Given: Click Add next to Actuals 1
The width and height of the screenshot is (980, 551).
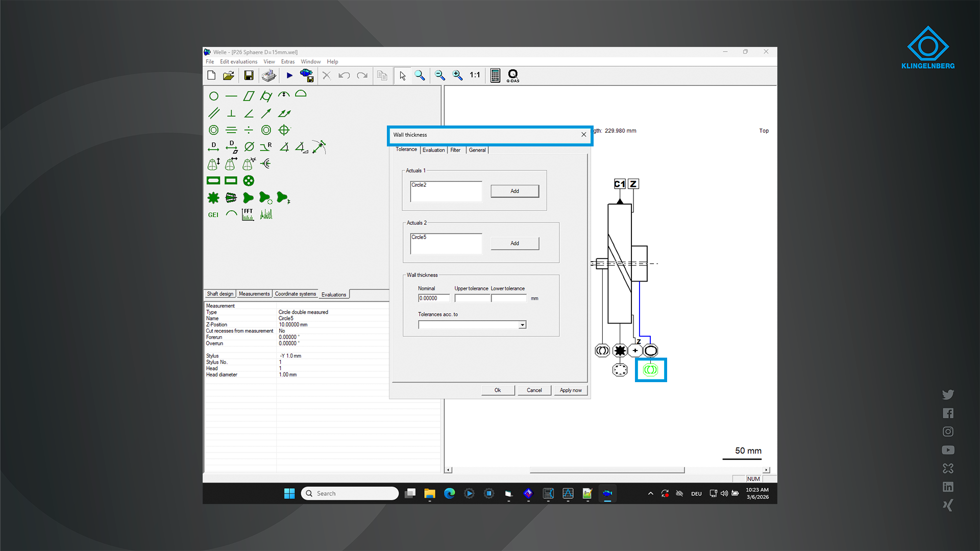Looking at the screenshot, I should click(514, 191).
